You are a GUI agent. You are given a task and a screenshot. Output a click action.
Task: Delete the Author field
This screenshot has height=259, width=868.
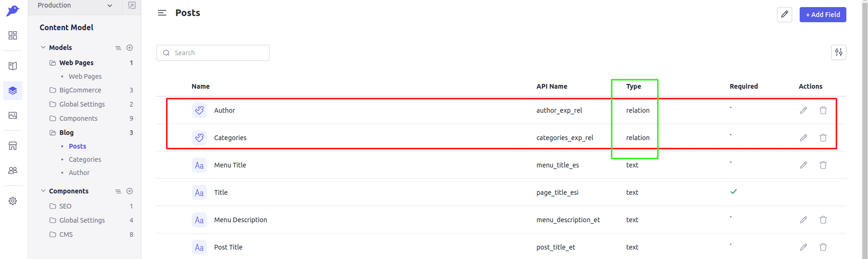[x=823, y=110]
